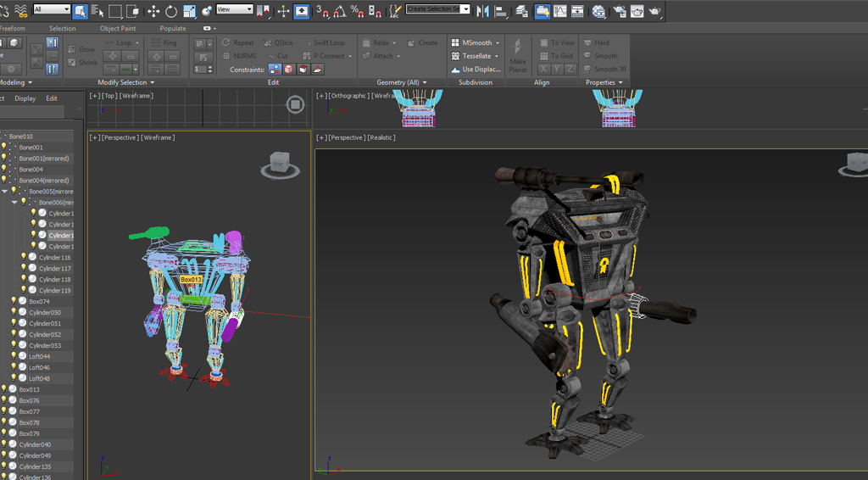The width and height of the screenshot is (868, 480).
Task: Toggle light bulb visibility for Box074
Action: tap(14, 301)
